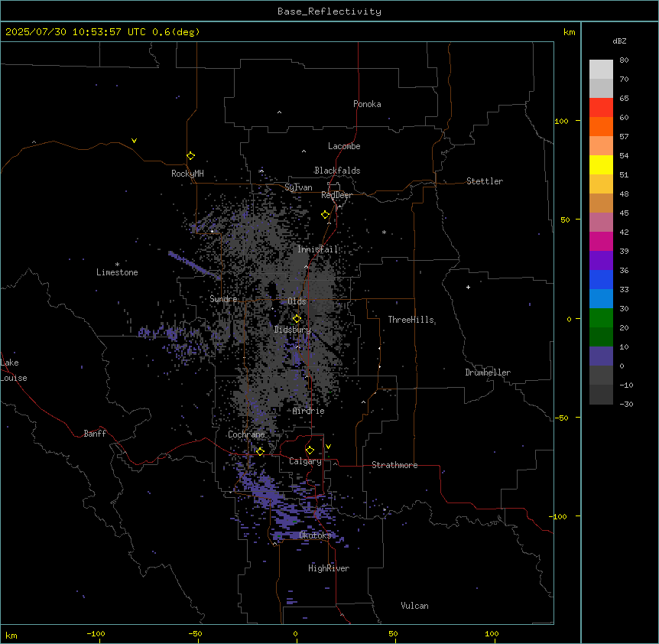The width and height of the screenshot is (659, 644).
Task: Click the yellow diamond marker above Calgary
Action: [x=310, y=450]
